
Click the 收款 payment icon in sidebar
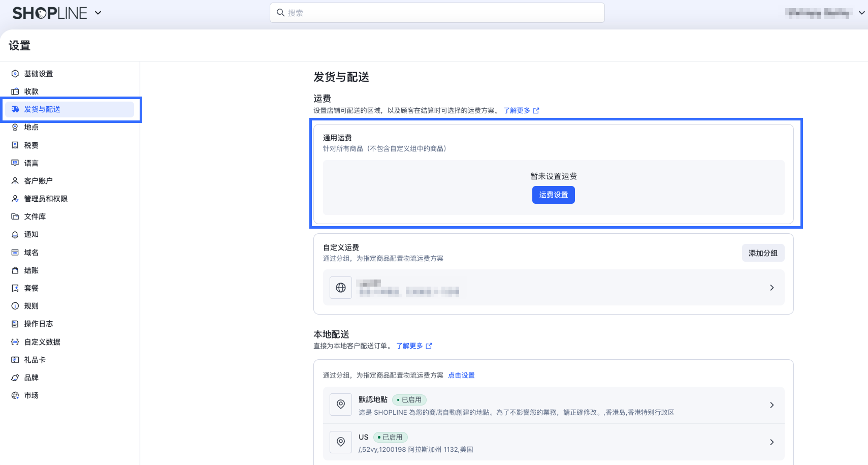[x=15, y=91]
